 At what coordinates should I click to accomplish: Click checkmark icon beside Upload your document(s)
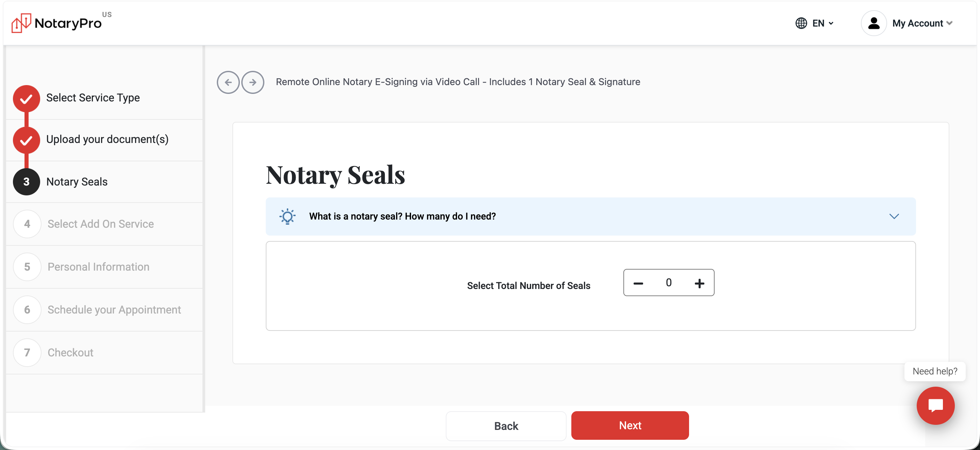click(x=26, y=141)
